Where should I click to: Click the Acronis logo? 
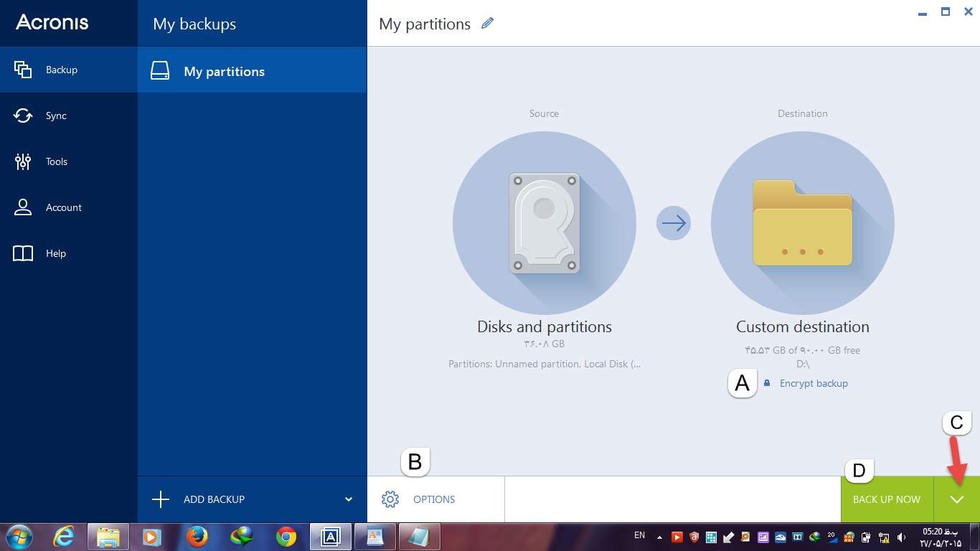[52, 22]
